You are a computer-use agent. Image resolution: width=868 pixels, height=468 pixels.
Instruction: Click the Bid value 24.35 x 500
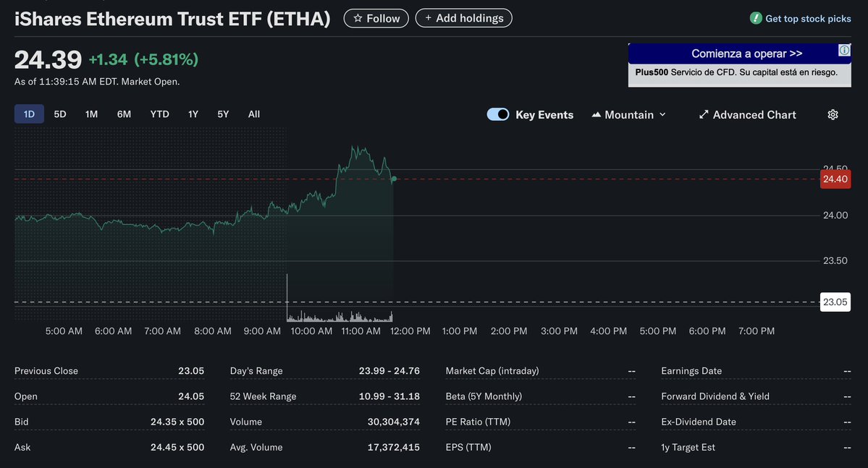(177, 422)
